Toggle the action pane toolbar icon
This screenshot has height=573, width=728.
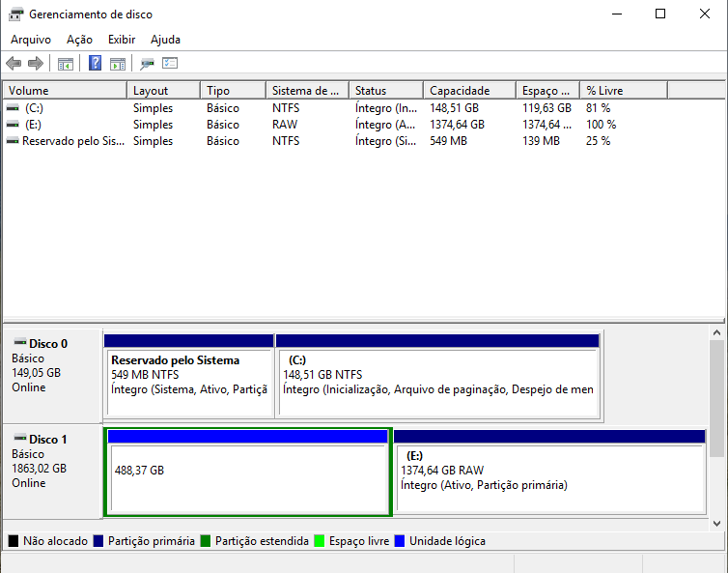pos(118,64)
